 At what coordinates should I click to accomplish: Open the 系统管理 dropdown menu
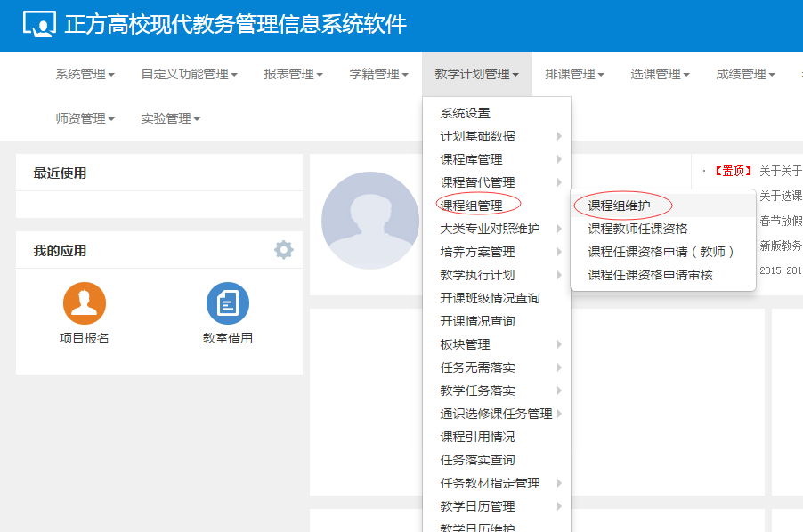pos(85,75)
